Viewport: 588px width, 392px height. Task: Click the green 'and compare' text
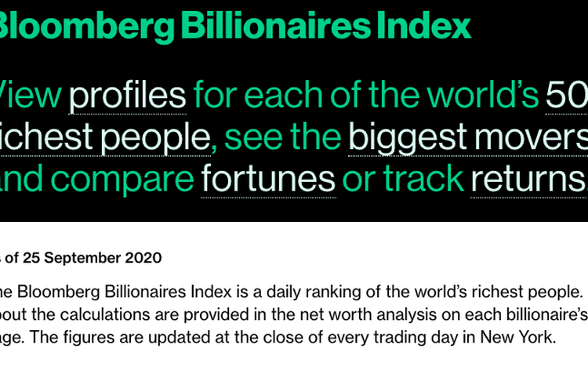(x=99, y=180)
